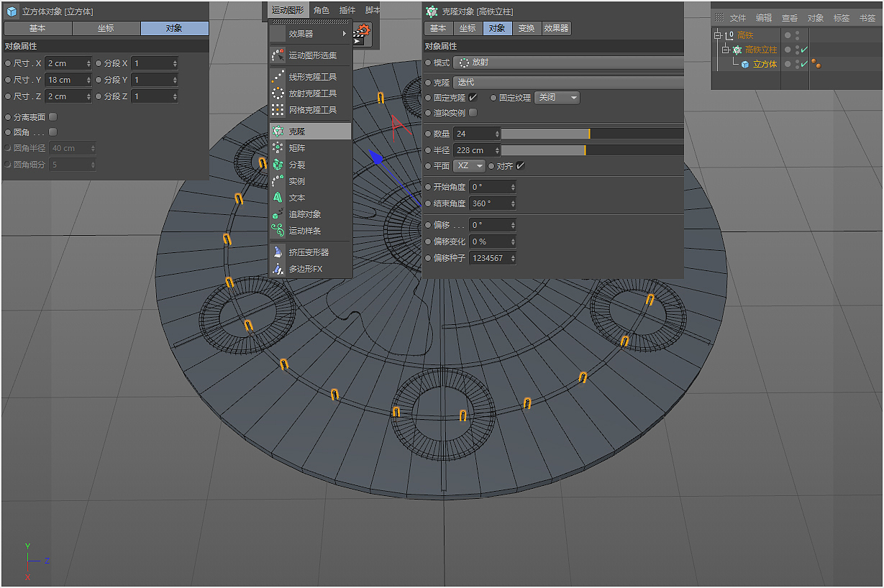This screenshot has height=588, width=884.
Task: Choose 线形克隆工具 linear clone tool
Action: pos(311,77)
